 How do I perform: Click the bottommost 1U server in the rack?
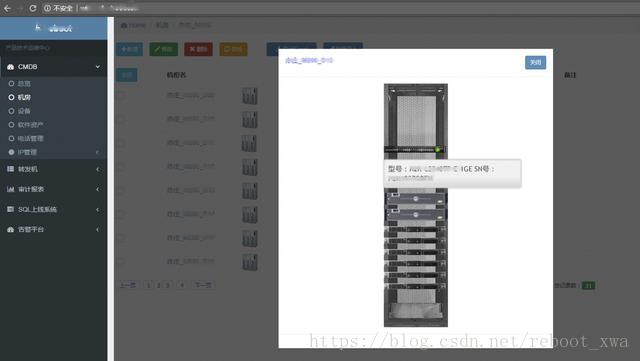pyautogui.click(x=416, y=287)
